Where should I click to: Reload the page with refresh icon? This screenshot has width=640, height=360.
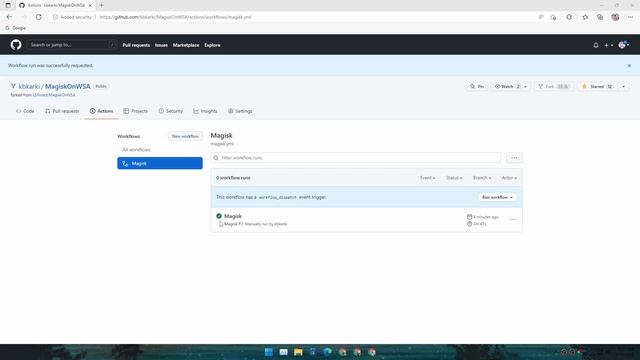click(x=38, y=17)
